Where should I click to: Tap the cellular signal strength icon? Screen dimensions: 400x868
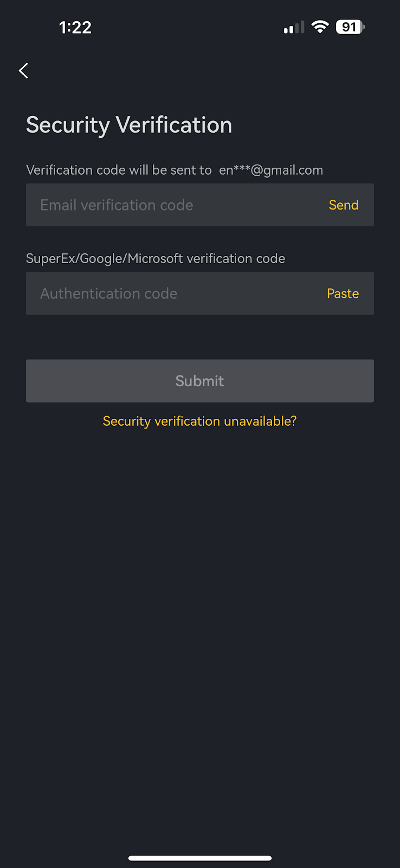(294, 28)
